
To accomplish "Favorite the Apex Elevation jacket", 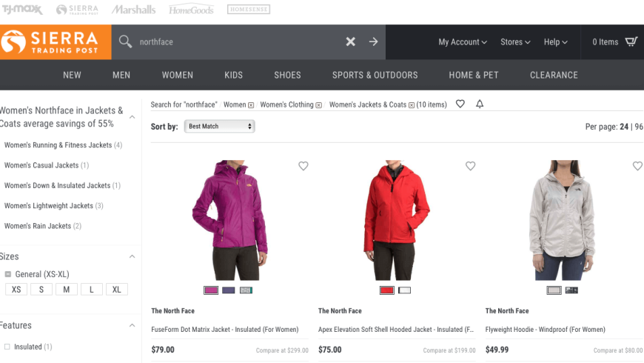I will [470, 166].
